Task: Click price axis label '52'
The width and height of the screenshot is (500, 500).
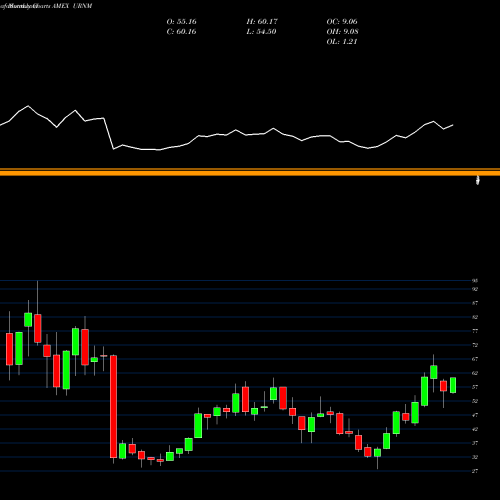Action: pyautogui.click(x=475, y=401)
